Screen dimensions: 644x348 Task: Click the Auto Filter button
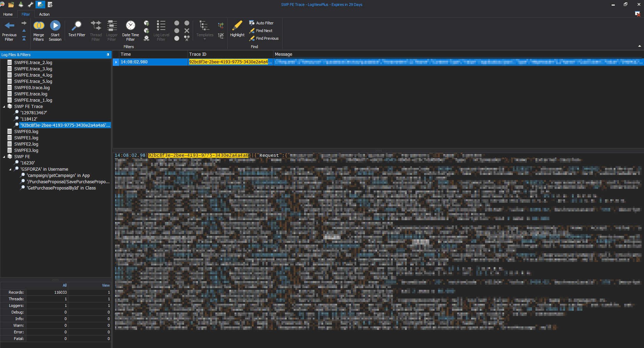(261, 23)
